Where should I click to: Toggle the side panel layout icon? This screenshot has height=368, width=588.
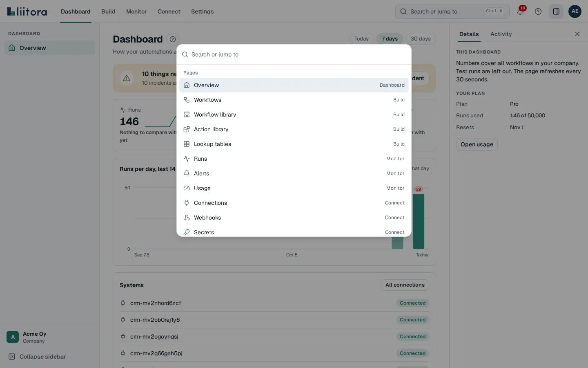556,11
